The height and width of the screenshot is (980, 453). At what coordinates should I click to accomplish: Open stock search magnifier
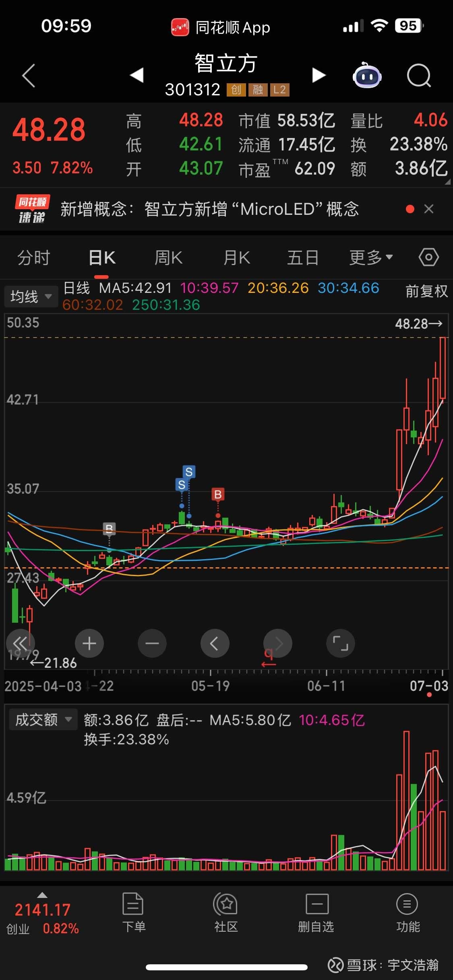[419, 75]
